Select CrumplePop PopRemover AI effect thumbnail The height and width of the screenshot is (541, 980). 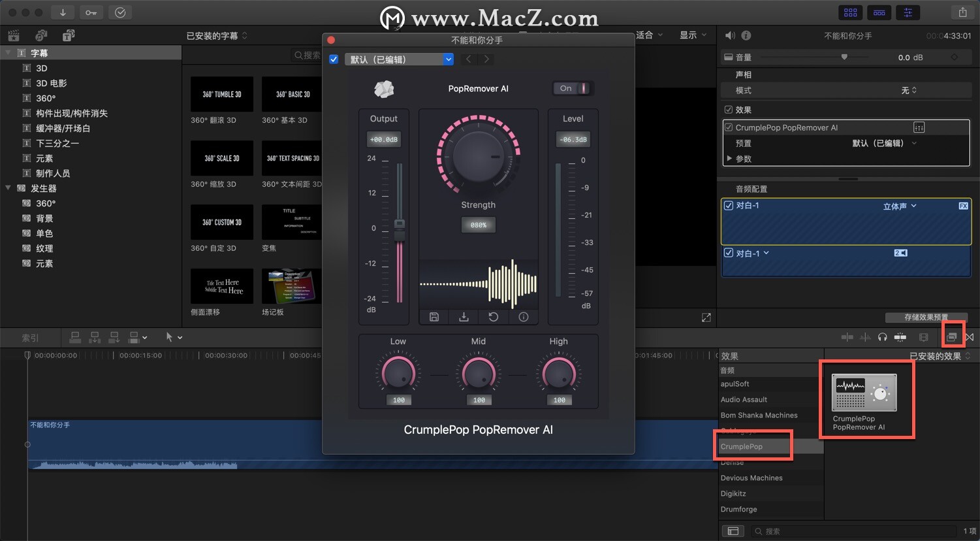(x=864, y=393)
